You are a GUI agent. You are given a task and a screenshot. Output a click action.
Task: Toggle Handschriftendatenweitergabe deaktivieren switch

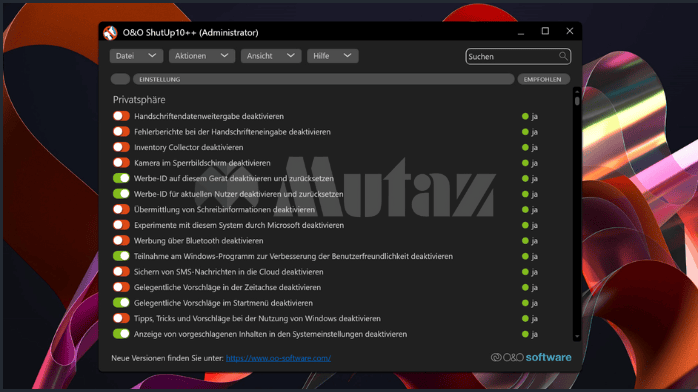(x=121, y=116)
